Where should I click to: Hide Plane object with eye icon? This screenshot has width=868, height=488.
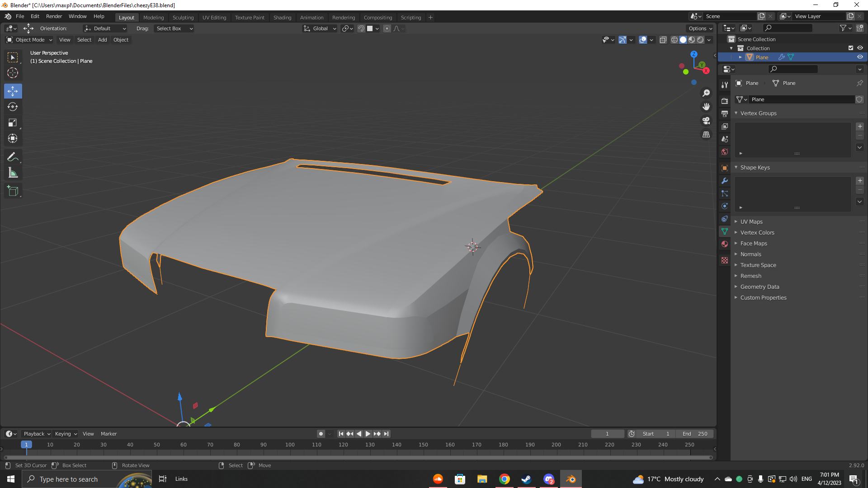860,57
